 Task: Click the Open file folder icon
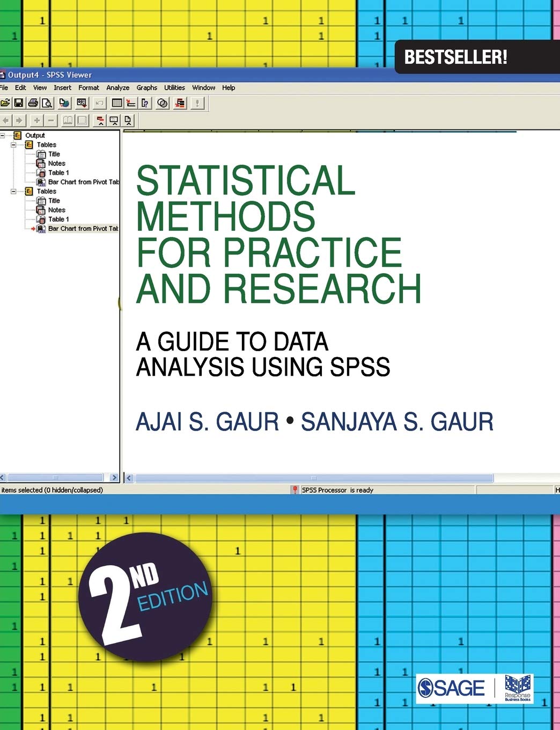pos(5,103)
